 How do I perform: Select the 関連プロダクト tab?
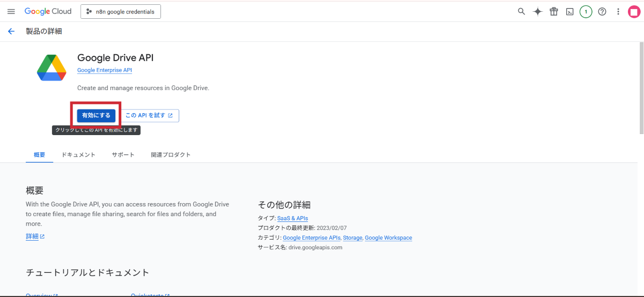pyautogui.click(x=171, y=154)
